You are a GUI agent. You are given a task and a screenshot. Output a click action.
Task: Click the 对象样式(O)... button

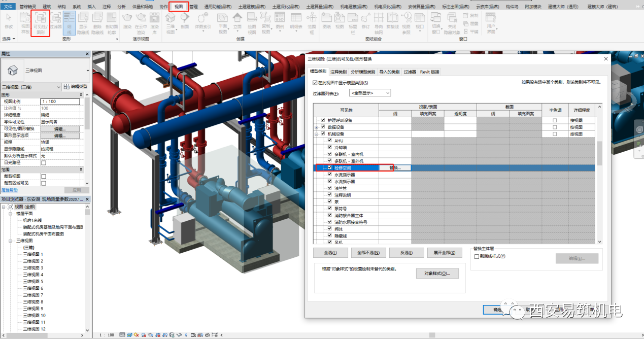coord(436,274)
